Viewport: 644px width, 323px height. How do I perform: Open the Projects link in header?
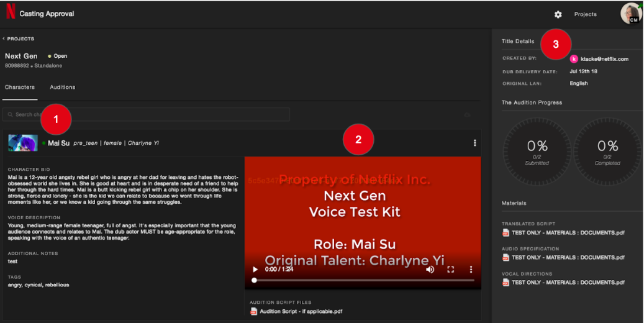(x=585, y=14)
